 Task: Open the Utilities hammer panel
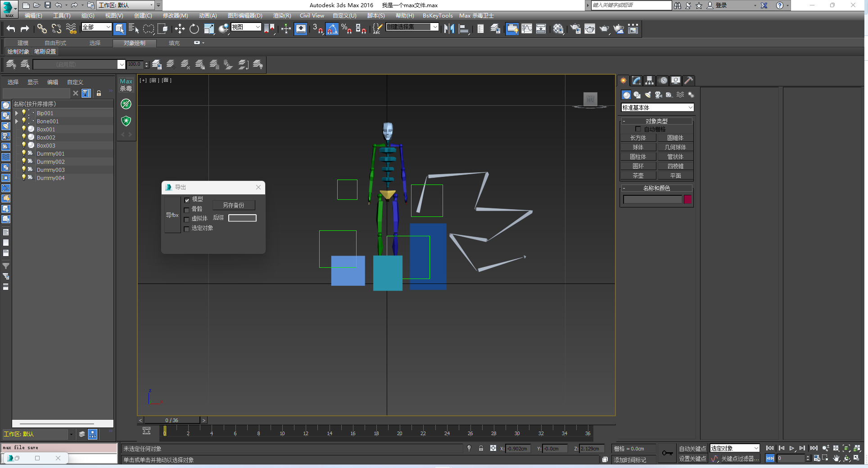tap(688, 81)
